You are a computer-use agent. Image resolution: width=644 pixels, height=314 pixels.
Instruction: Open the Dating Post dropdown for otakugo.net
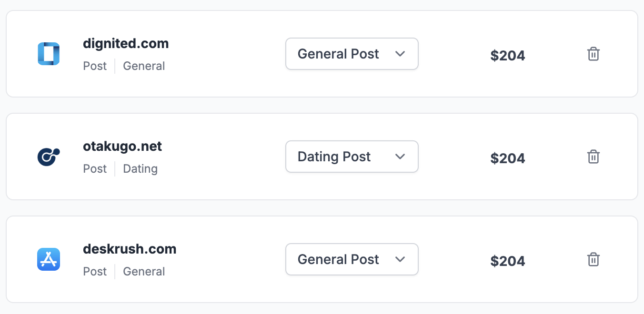pyautogui.click(x=352, y=157)
